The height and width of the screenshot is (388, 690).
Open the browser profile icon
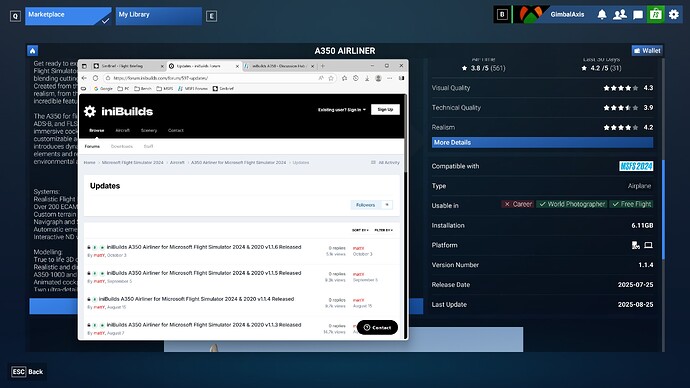pos(378,78)
